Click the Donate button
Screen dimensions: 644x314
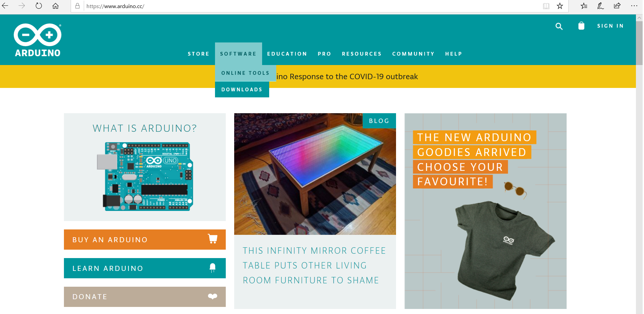145,297
